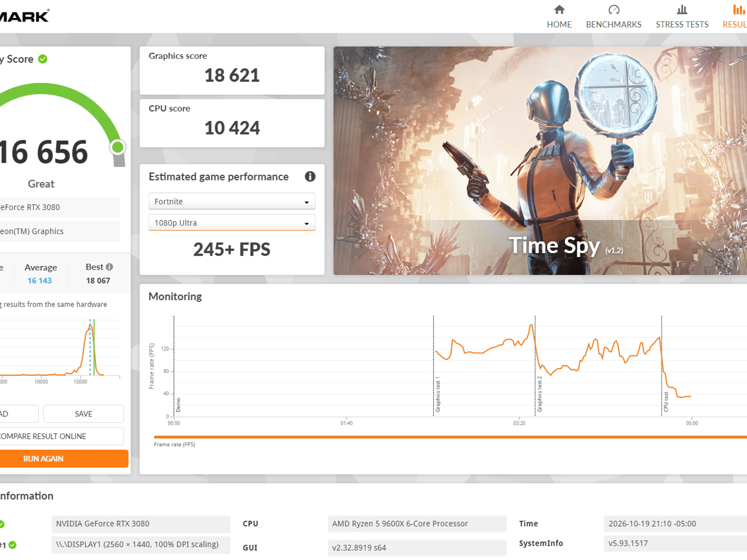Click COMPARE RESULT ONLINE button
Image resolution: width=747 pixels, height=560 pixels.
[60, 436]
